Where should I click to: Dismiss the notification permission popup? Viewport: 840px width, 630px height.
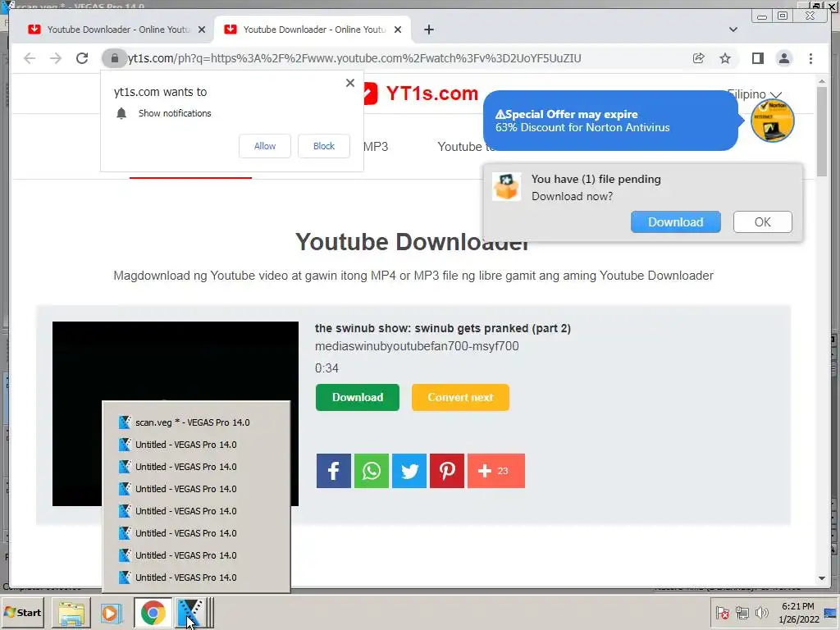(x=349, y=83)
